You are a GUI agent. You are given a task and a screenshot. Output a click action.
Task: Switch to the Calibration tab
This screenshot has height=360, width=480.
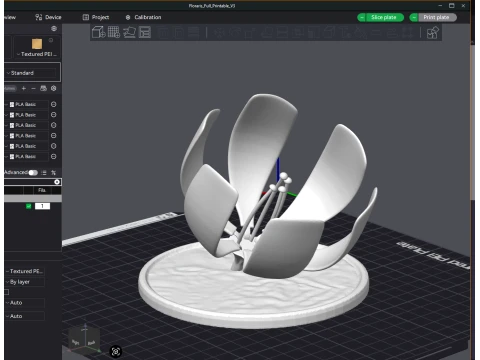pos(143,17)
